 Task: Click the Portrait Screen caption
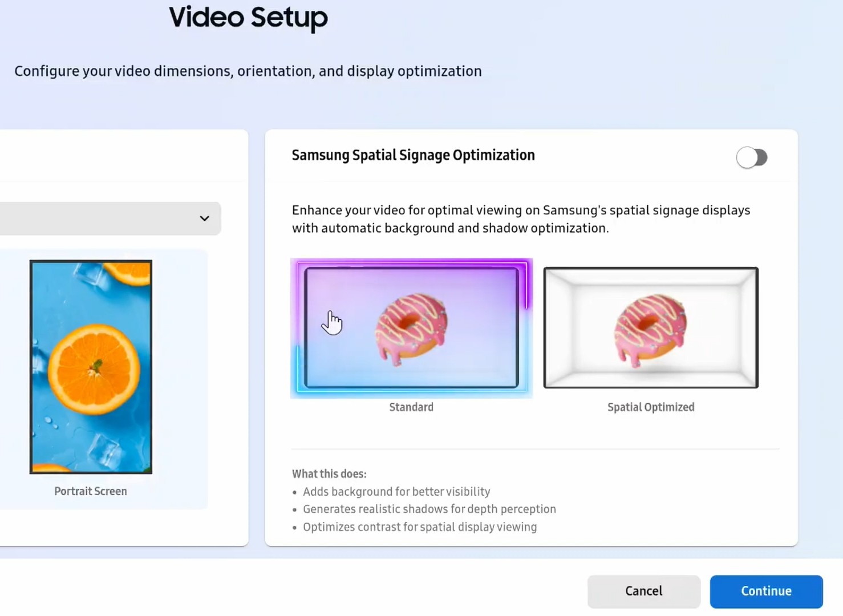[x=91, y=491]
